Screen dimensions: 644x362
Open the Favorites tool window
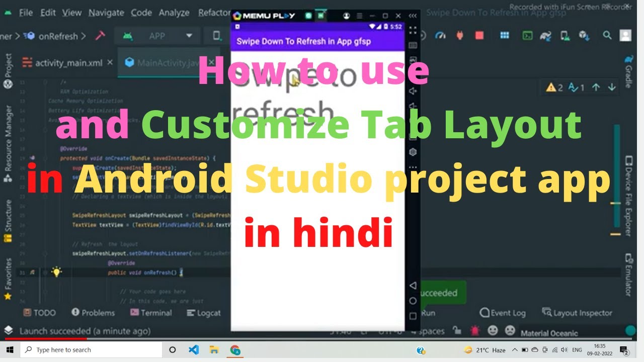8,279
